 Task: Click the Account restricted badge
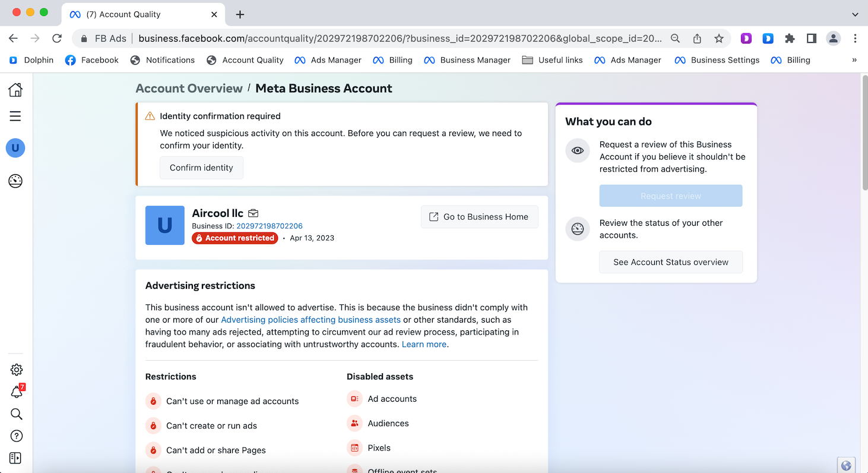coord(235,238)
